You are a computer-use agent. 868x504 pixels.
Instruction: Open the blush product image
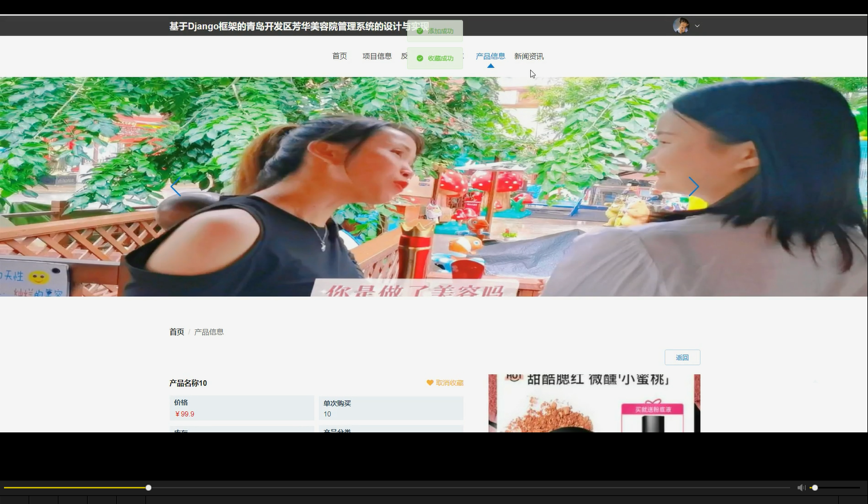point(594,403)
